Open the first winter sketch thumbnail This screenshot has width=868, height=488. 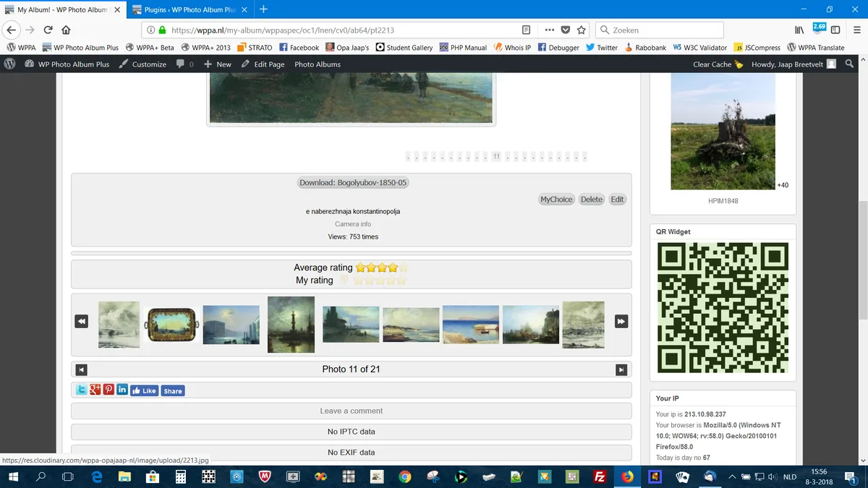[x=119, y=325]
